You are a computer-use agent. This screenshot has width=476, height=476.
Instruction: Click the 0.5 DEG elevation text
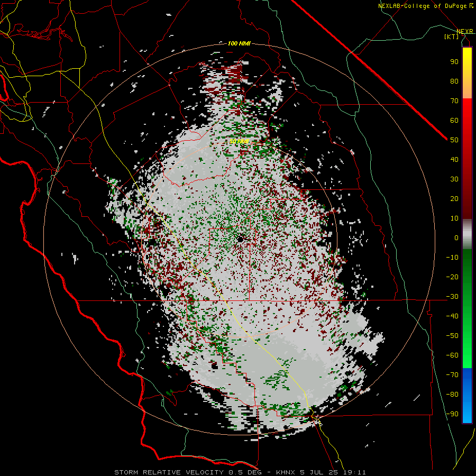click(245, 472)
